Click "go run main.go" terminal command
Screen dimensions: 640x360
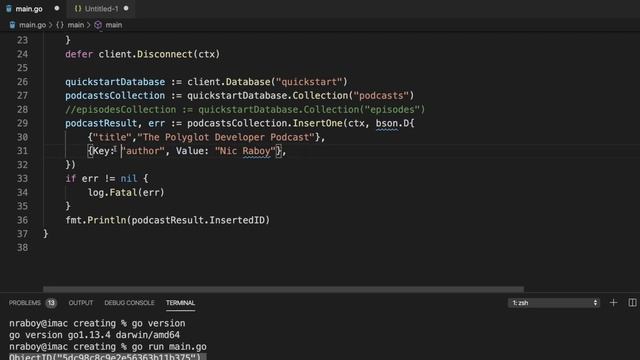click(169, 347)
